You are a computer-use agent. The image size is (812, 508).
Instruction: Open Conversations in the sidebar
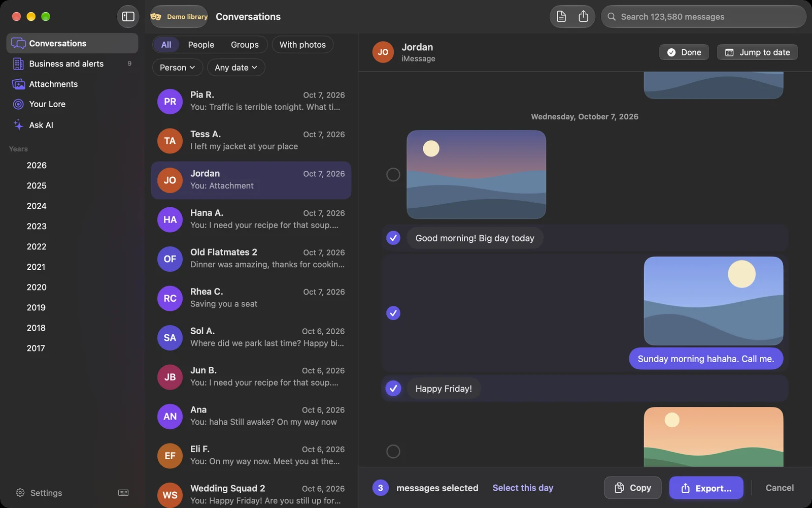[x=72, y=43]
